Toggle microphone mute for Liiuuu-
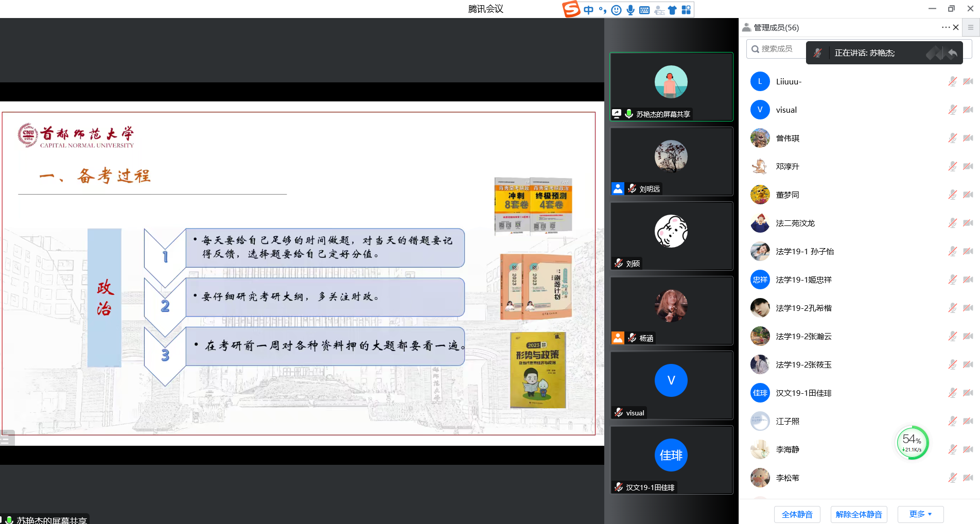980x524 pixels. [x=952, y=81]
